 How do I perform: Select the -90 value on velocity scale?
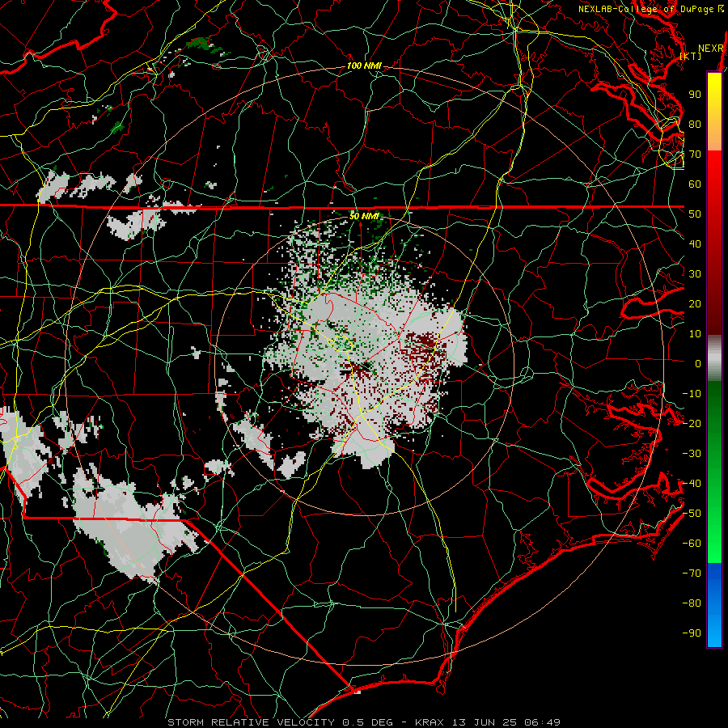pyautogui.click(x=692, y=633)
